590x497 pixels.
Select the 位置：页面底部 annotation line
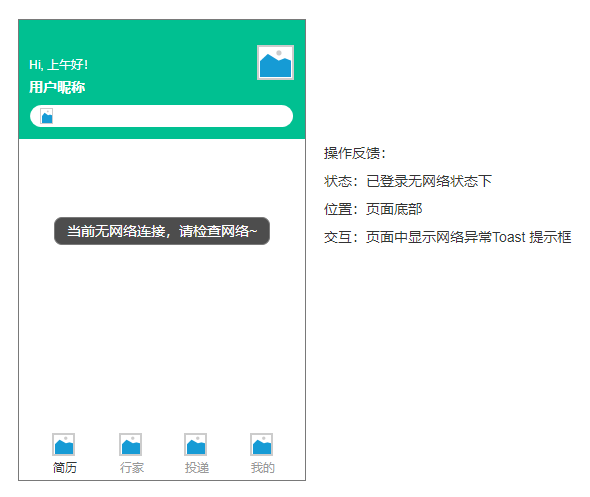[373, 209]
